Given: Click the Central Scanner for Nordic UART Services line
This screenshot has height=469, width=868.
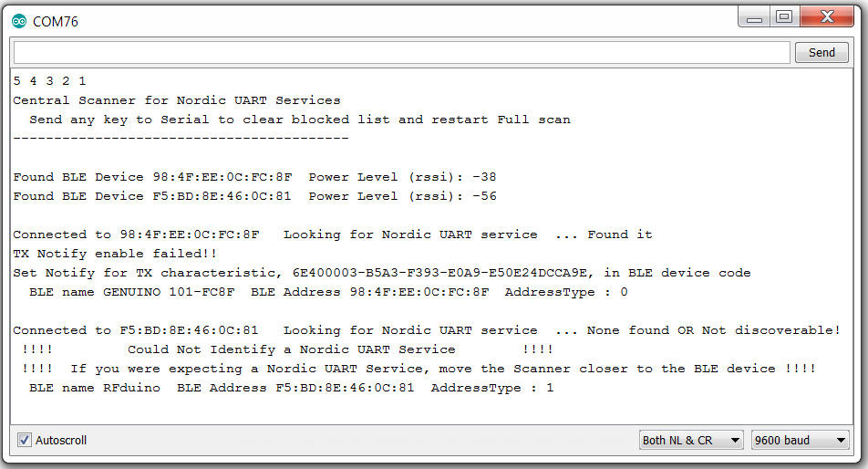Looking at the screenshot, I should tap(177, 100).
